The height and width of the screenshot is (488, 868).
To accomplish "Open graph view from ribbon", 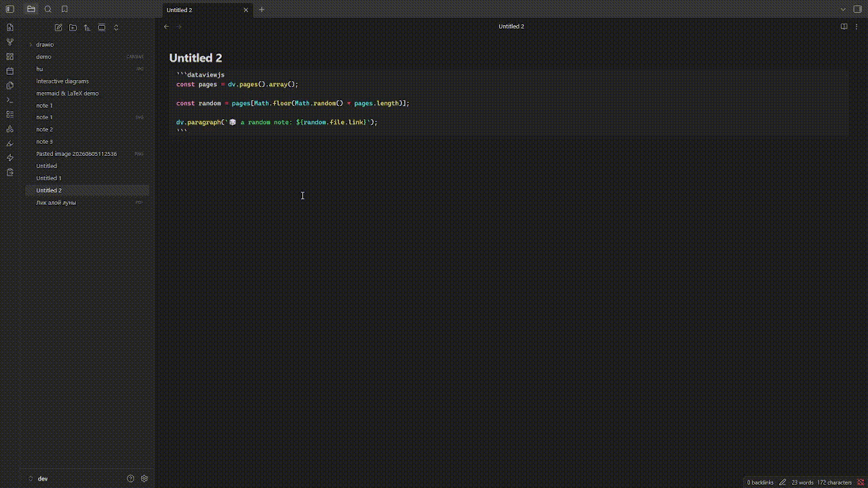I will 9,42.
